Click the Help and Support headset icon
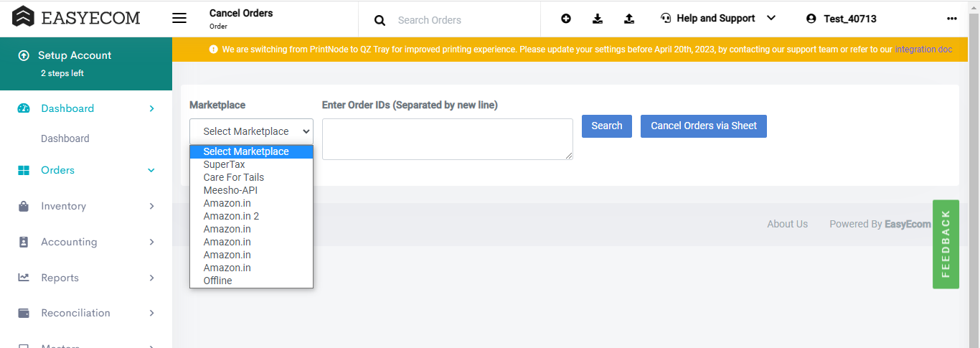980x348 pixels. (x=666, y=19)
